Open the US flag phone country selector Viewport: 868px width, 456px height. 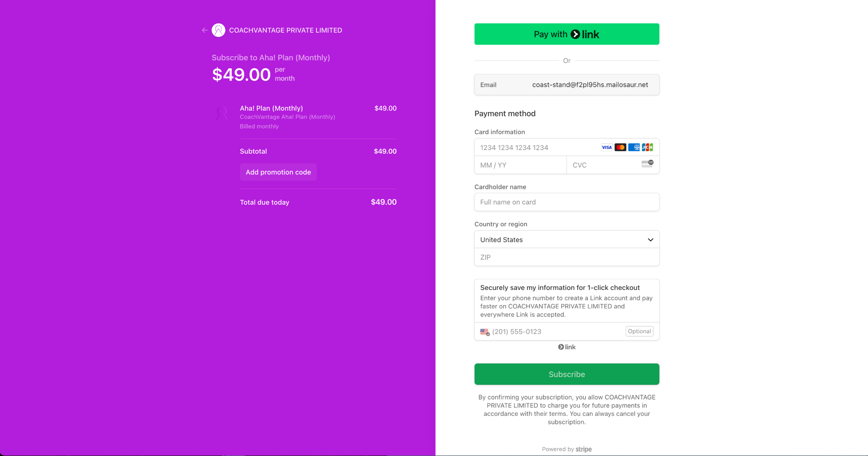tap(485, 332)
